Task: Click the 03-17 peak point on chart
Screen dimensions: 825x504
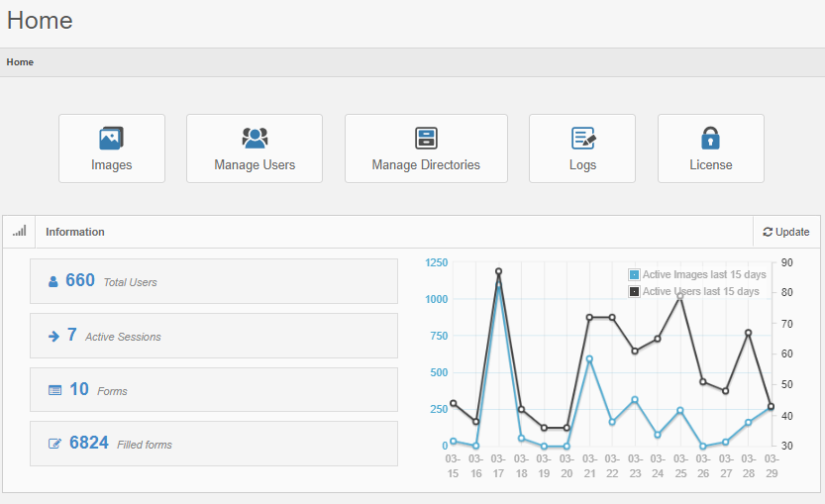Action: click(498, 271)
